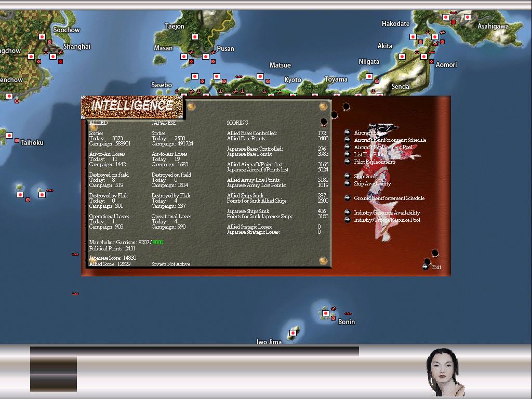Viewport: 532px width, 399px height.
Task: Click the JAPANESE column header
Action: point(164,123)
